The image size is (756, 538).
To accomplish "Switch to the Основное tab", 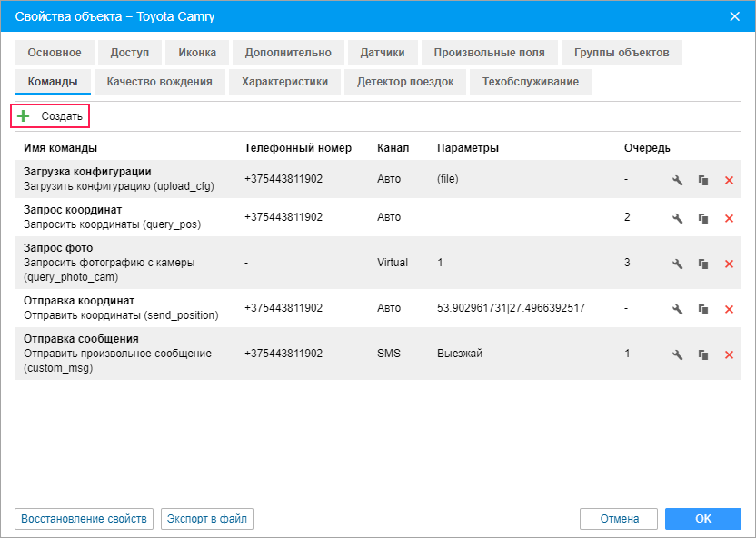I will [55, 53].
